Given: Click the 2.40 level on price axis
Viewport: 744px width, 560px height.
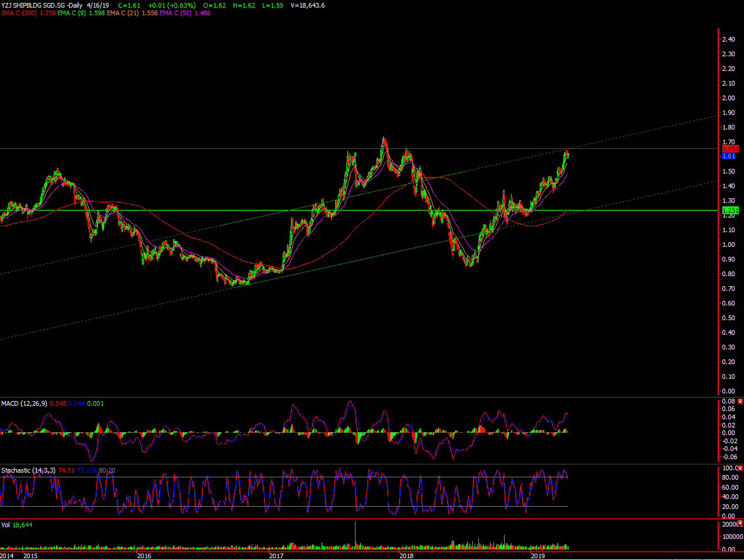Looking at the screenshot, I should click(x=728, y=39).
